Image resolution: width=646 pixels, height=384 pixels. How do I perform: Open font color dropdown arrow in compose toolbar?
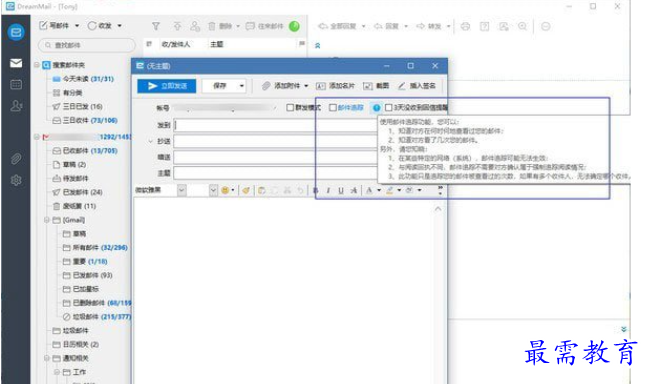[x=379, y=190]
